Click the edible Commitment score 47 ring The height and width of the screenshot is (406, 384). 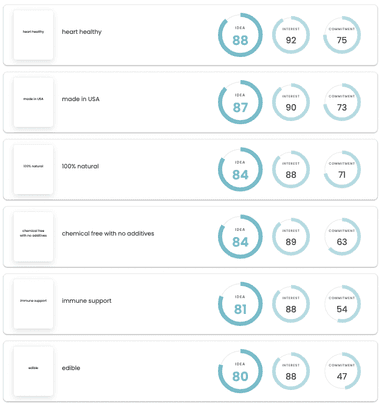pyautogui.click(x=342, y=371)
